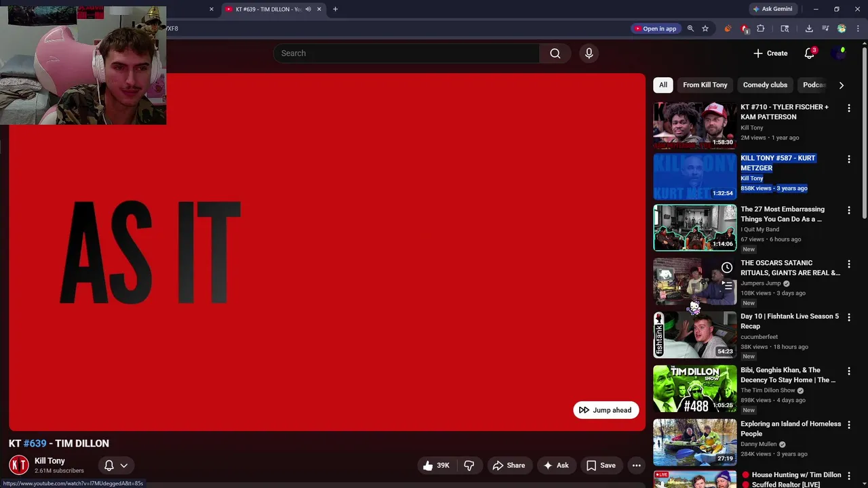The height and width of the screenshot is (488, 868).
Task: Click Ask Gemini button
Action: coord(772,9)
